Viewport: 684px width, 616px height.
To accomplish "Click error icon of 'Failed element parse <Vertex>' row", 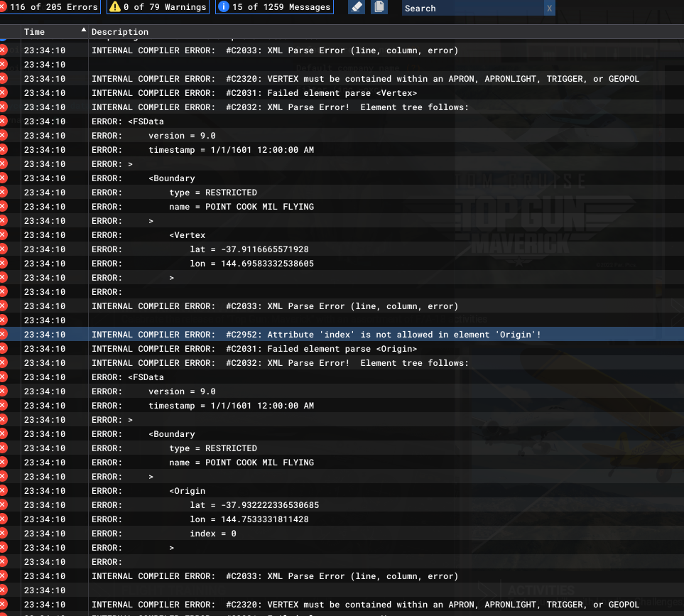I will 4,92.
